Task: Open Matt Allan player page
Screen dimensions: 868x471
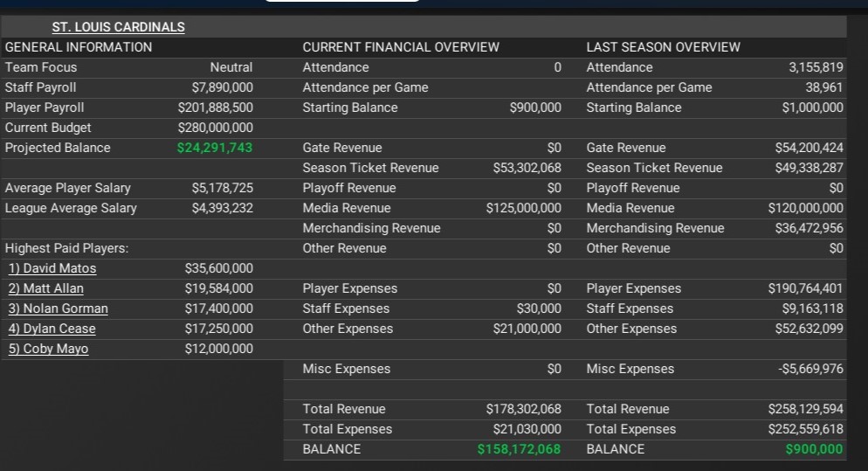Action: (46, 288)
